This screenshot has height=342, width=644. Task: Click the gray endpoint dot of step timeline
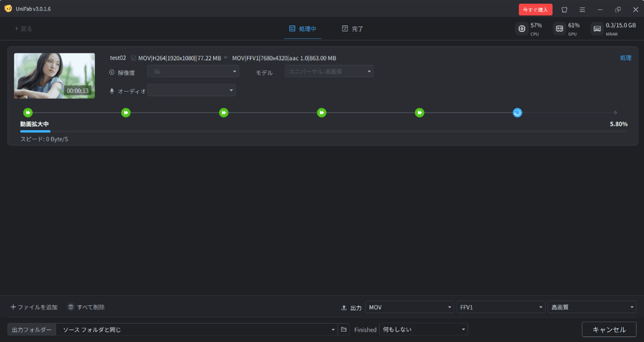click(x=615, y=112)
